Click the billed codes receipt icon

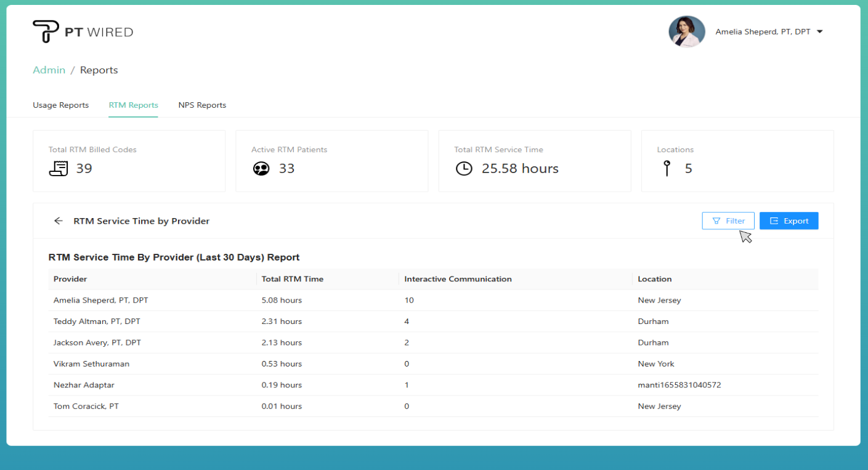point(59,169)
